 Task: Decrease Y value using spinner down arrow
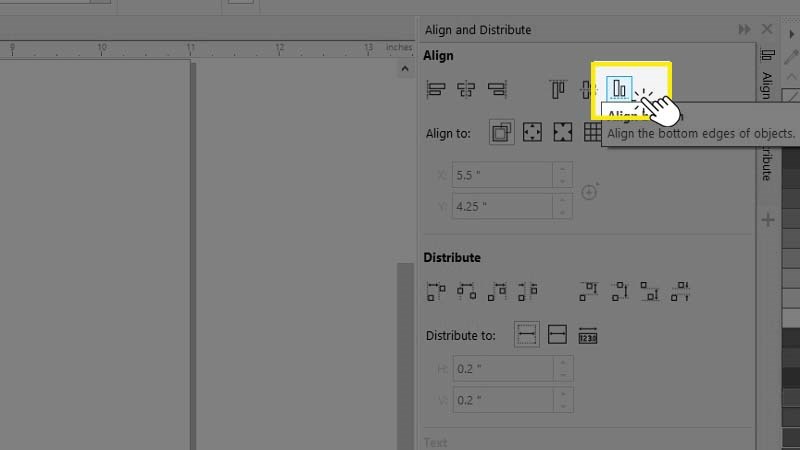coord(562,212)
